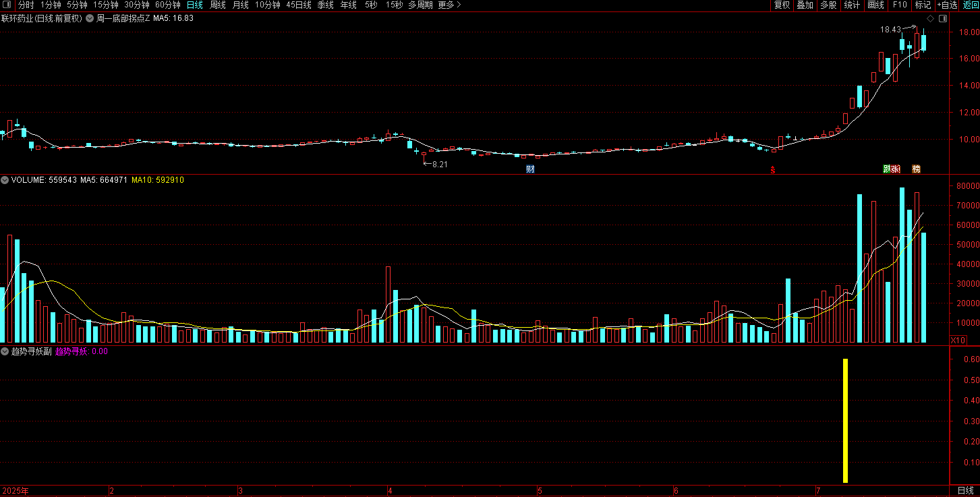Select the 1分钟 period

tap(51, 5)
